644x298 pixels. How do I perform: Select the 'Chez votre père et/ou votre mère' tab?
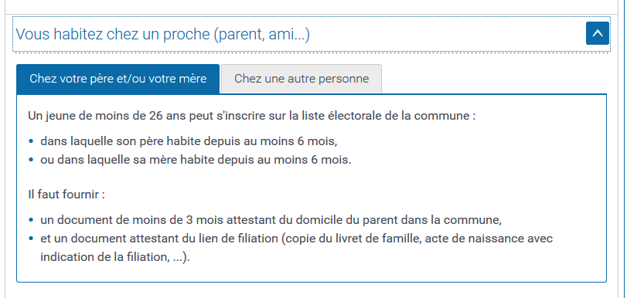tap(118, 79)
